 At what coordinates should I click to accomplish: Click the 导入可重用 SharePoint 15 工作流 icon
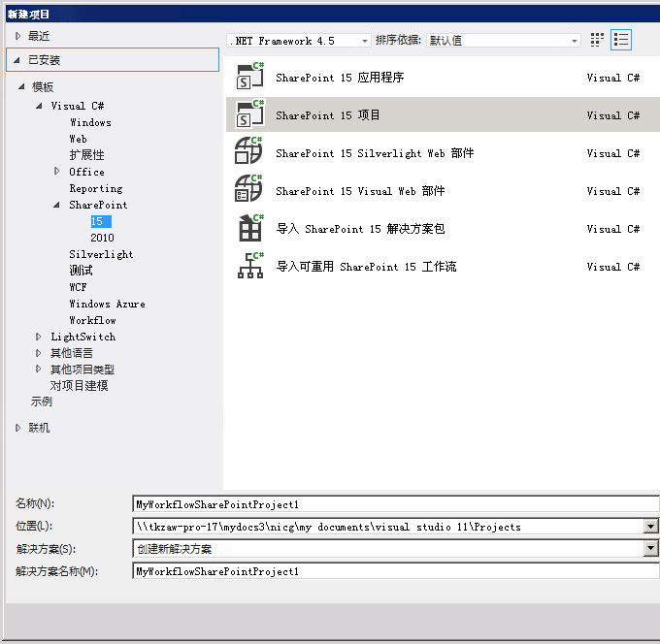tap(250, 266)
